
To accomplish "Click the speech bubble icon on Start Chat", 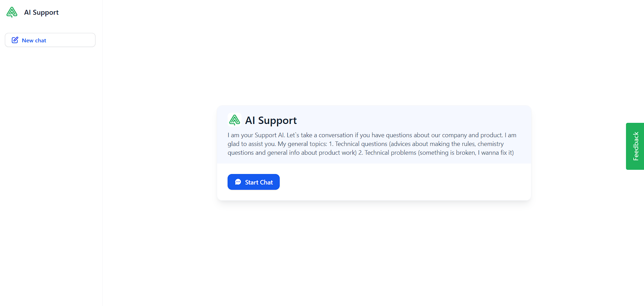I will (238, 182).
